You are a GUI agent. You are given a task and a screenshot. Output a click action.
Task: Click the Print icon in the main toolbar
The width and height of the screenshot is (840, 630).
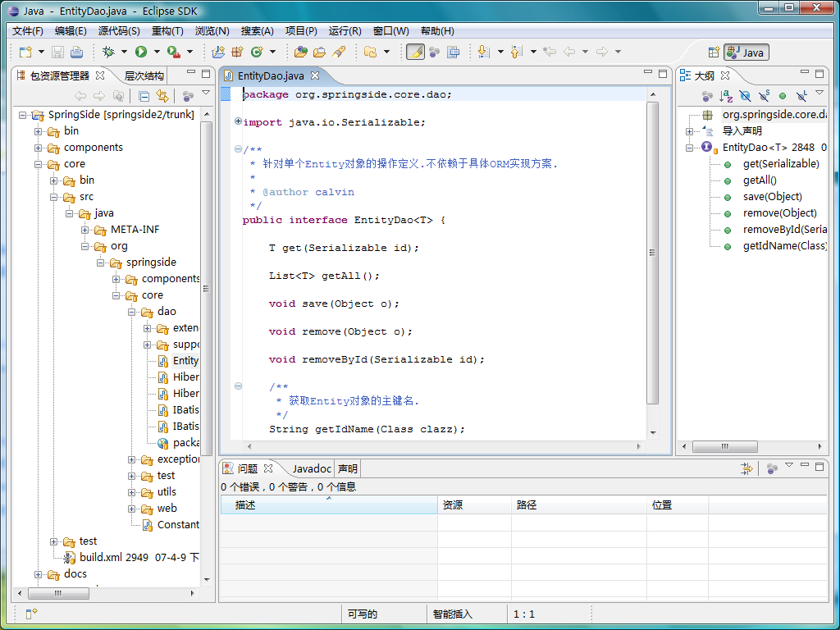[x=76, y=52]
